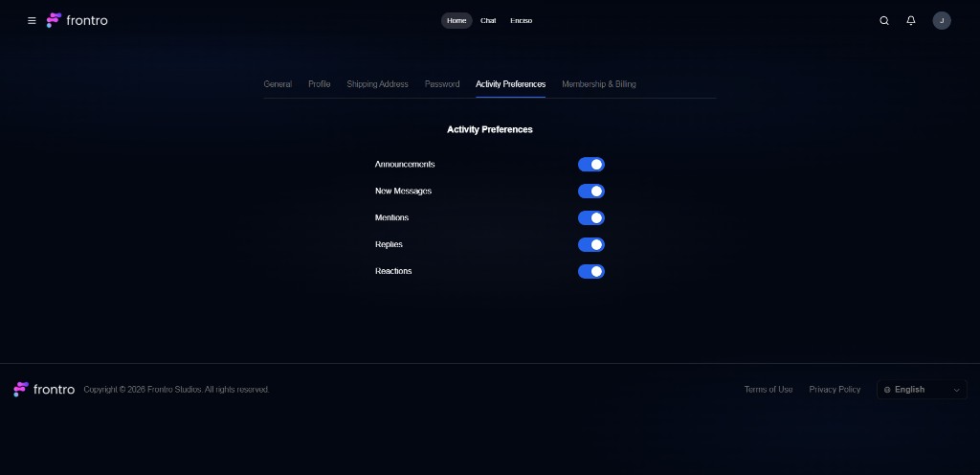Click the Mentions label
The image size is (980, 475).
[x=391, y=217]
